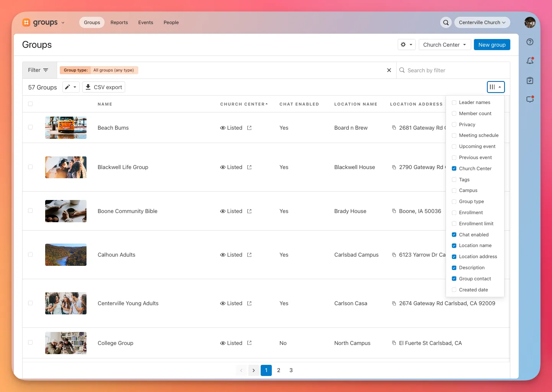Open the notifications bell icon
This screenshot has height=392, width=552.
(530, 61)
